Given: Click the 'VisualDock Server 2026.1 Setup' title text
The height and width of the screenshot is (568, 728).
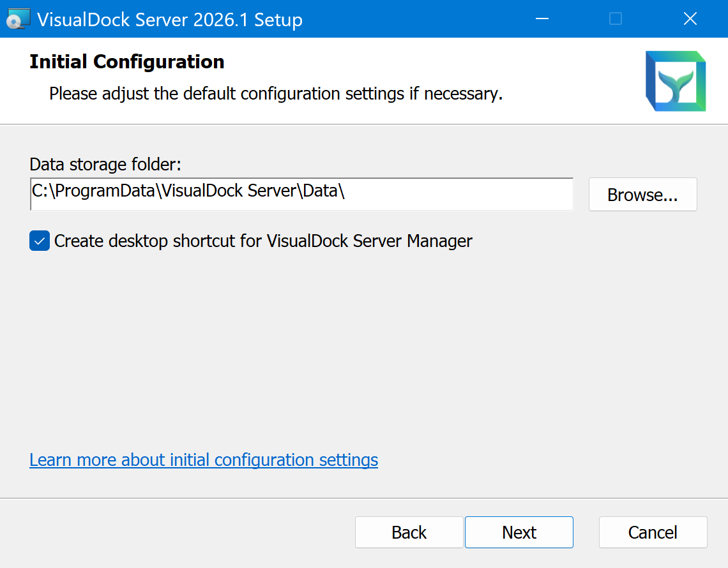Looking at the screenshot, I should [170, 20].
